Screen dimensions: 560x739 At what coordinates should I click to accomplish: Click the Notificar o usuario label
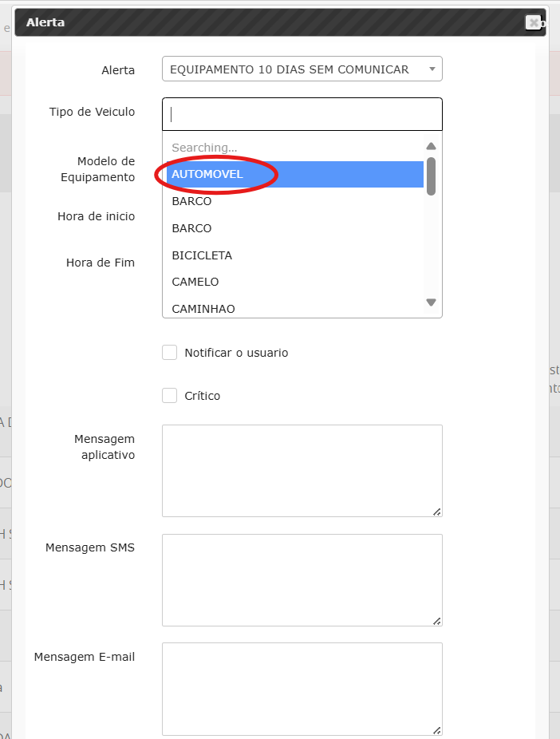236,353
